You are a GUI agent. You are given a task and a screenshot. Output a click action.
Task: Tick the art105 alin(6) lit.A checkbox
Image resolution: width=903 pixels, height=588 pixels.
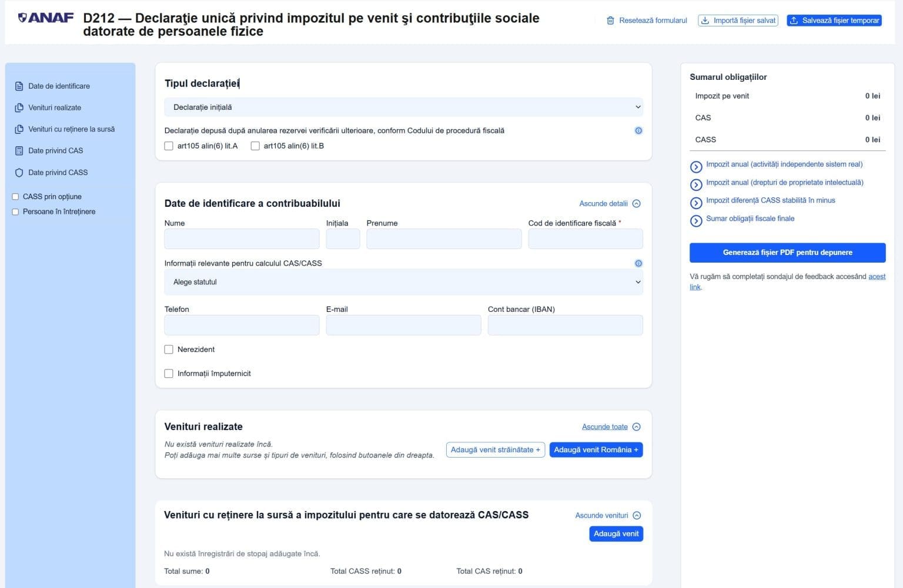tap(169, 146)
